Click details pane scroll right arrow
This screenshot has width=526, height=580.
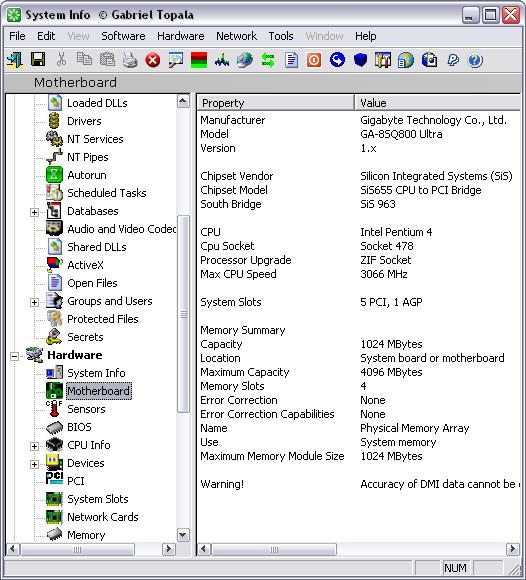(513, 549)
